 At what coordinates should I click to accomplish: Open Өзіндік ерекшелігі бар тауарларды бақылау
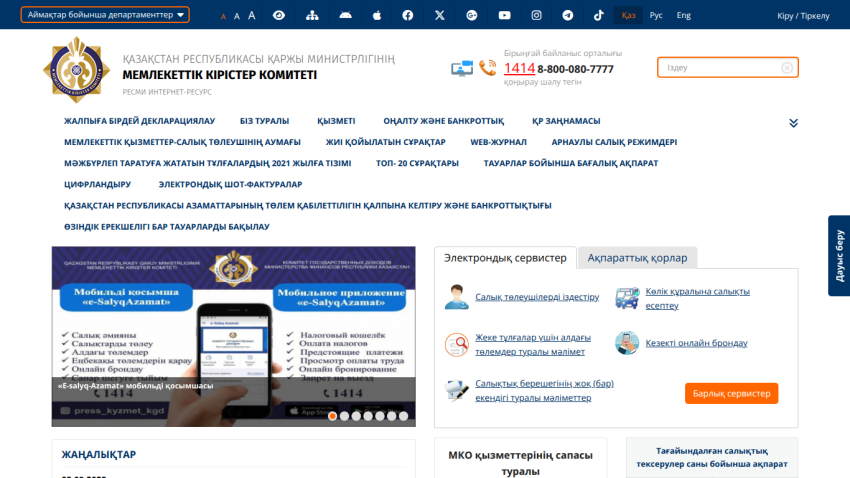[x=166, y=227]
